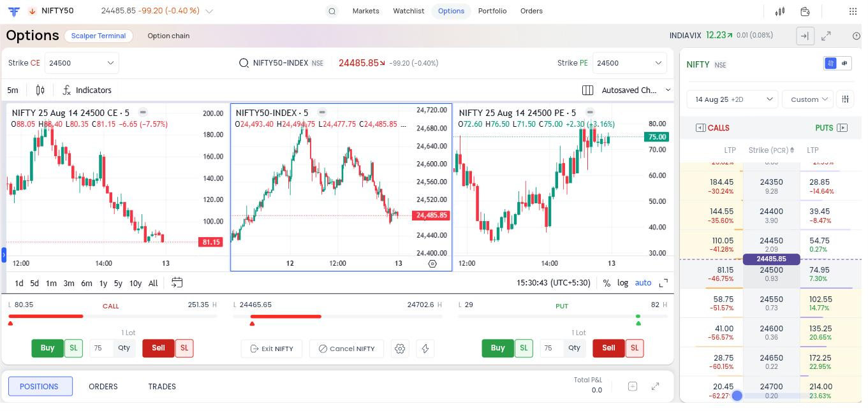Image resolution: width=868 pixels, height=411 pixels.
Task: Collapse the CALLS column using its toggle icon
Action: pos(699,127)
